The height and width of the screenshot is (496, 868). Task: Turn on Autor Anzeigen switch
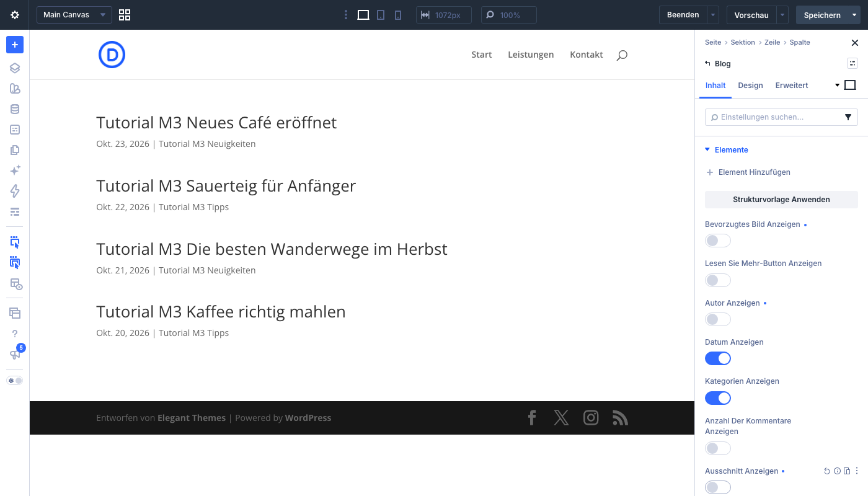tap(718, 319)
